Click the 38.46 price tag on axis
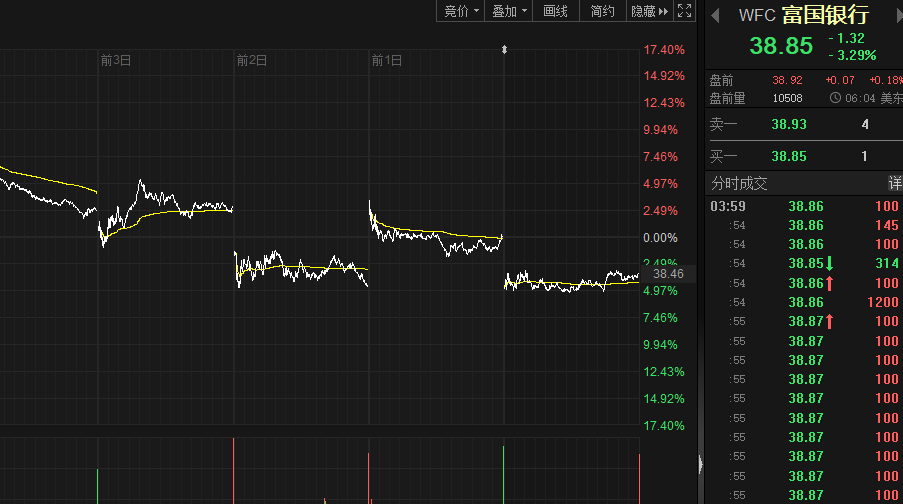 click(668, 273)
